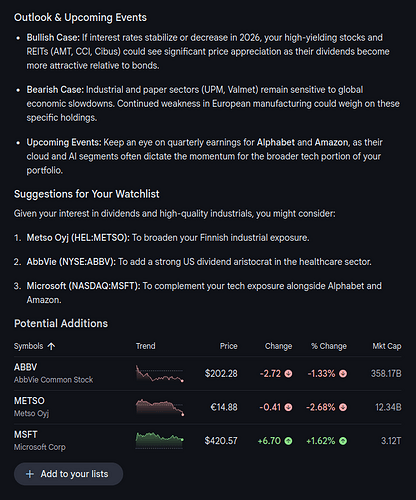
Task: Click ABBV red down-arrow change icon
Action: pos(288,374)
